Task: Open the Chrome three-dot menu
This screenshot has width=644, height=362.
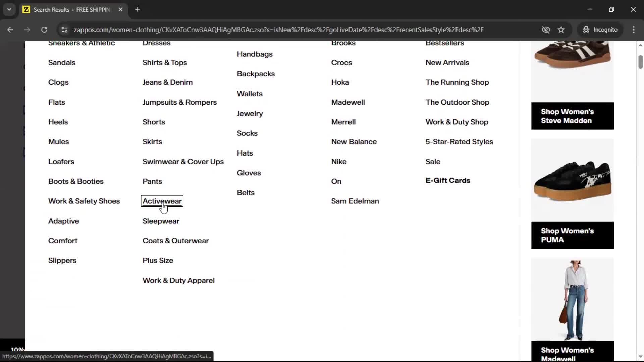Action: tap(634, 30)
